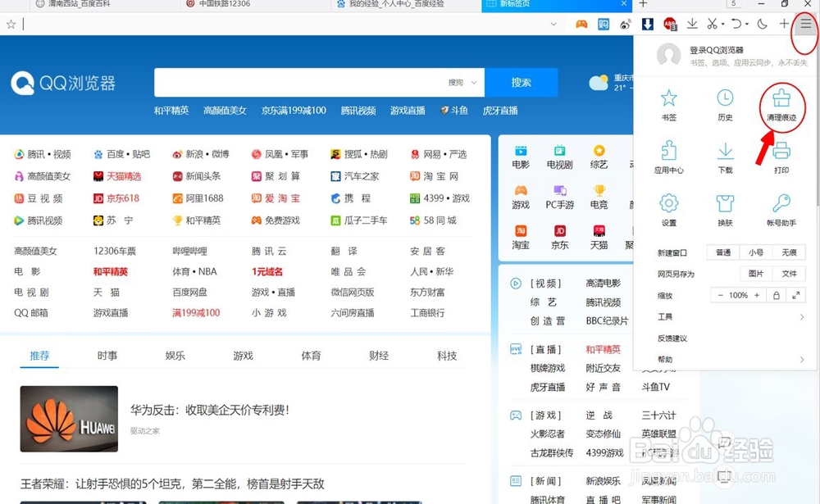Select the 娱乐 news tab
This screenshot has height=504, width=820.
(175, 356)
